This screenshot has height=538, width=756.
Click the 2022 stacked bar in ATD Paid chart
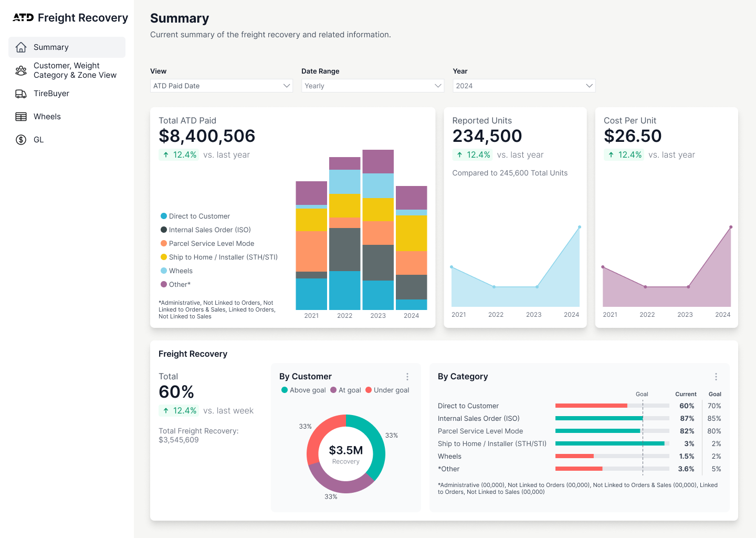point(345,233)
